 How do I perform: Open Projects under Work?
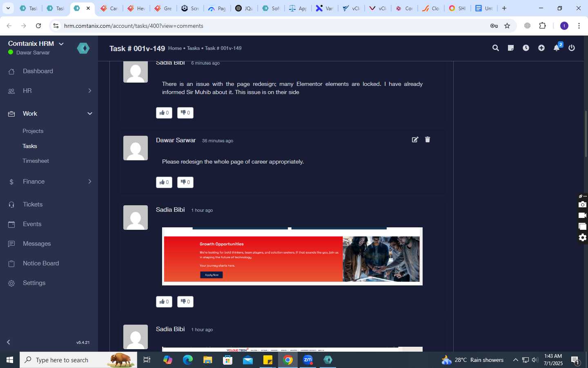click(33, 131)
